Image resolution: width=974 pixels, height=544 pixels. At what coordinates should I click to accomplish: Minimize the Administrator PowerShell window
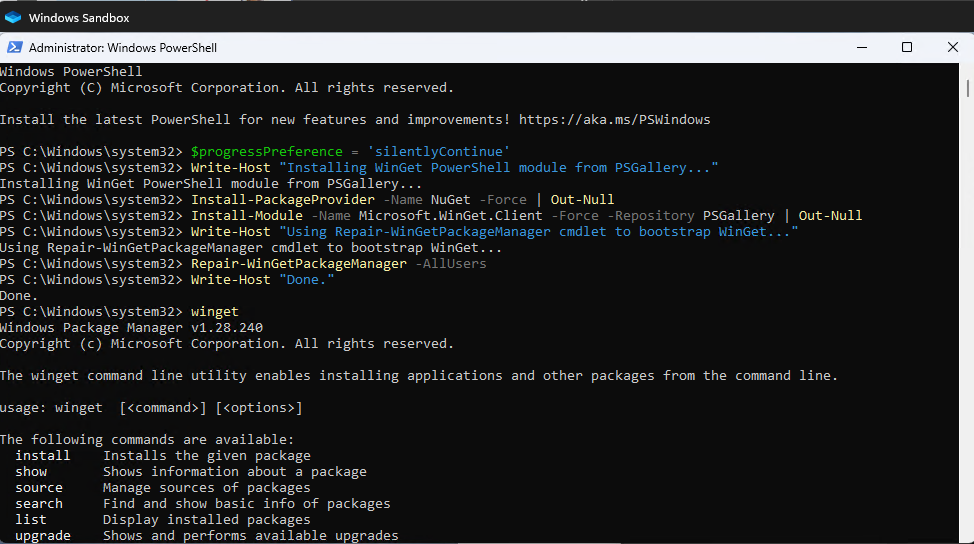(x=862, y=47)
